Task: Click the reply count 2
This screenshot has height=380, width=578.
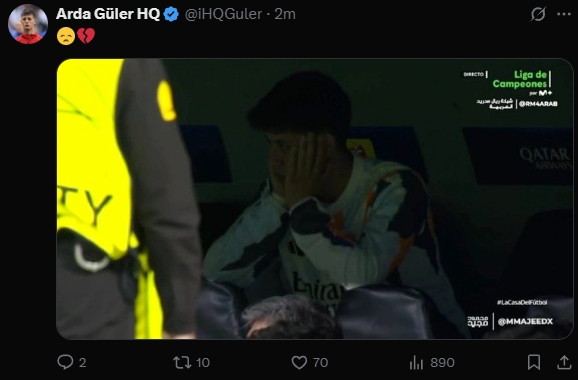Action: (83, 362)
